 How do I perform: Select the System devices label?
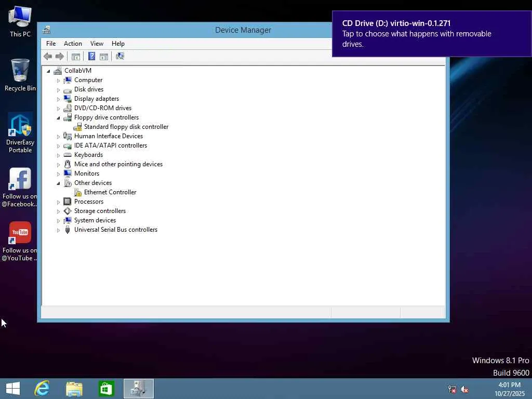(x=95, y=220)
